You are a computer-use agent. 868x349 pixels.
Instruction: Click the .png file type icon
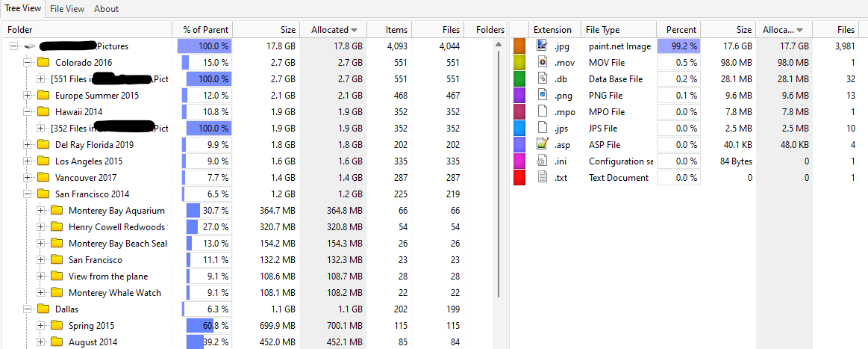point(543,95)
